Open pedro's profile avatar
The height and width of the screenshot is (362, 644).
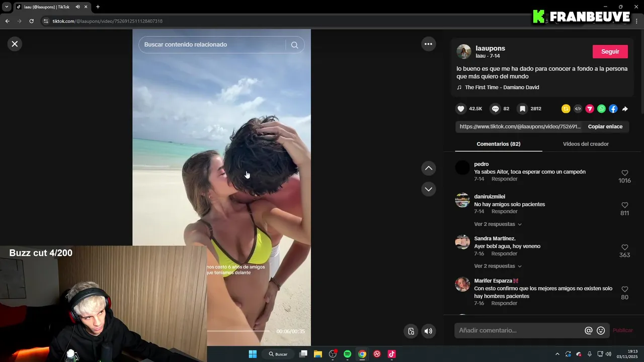pyautogui.click(x=462, y=167)
